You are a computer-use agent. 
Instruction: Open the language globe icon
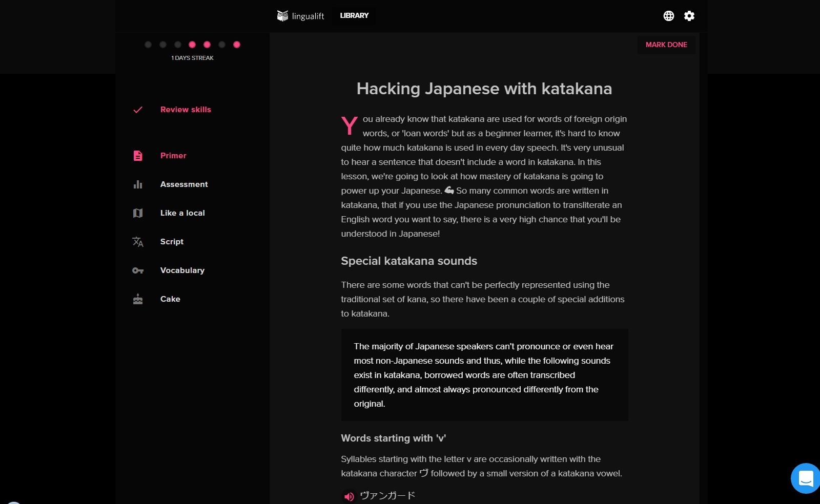[x=668, y=16]
